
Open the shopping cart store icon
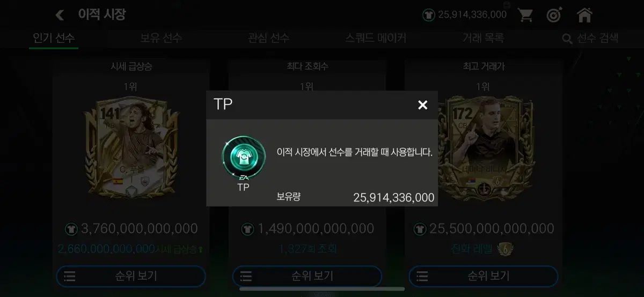pyautogui.click(x=526, y=15)
